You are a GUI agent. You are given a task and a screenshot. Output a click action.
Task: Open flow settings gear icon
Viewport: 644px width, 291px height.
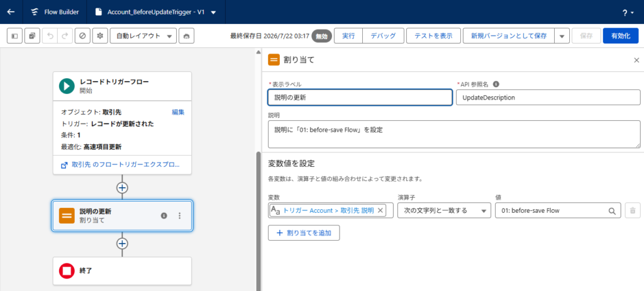point(99,36)
